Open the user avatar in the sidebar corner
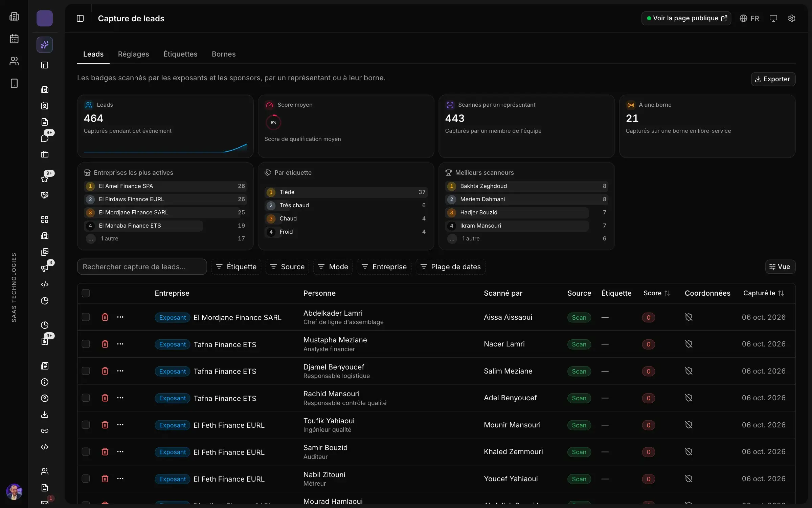The height and width of the screenshot is (508, 812). (x=14, y=491)
